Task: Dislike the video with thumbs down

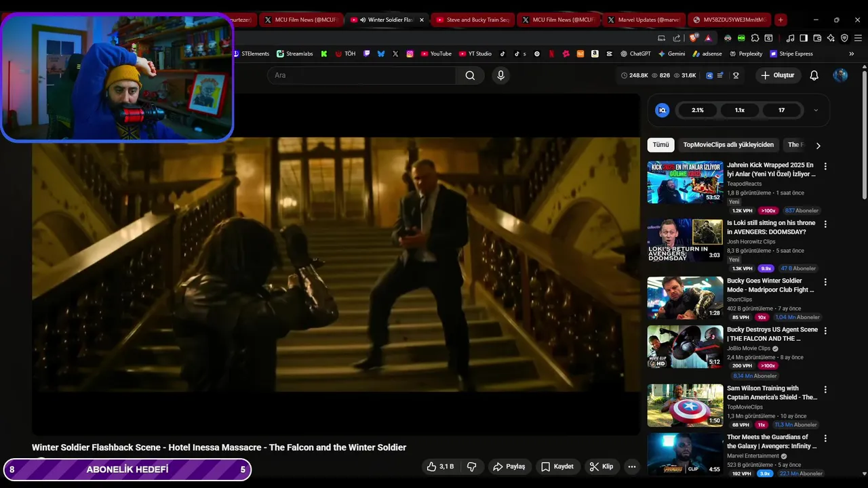Action: click(x=472, y=466)
